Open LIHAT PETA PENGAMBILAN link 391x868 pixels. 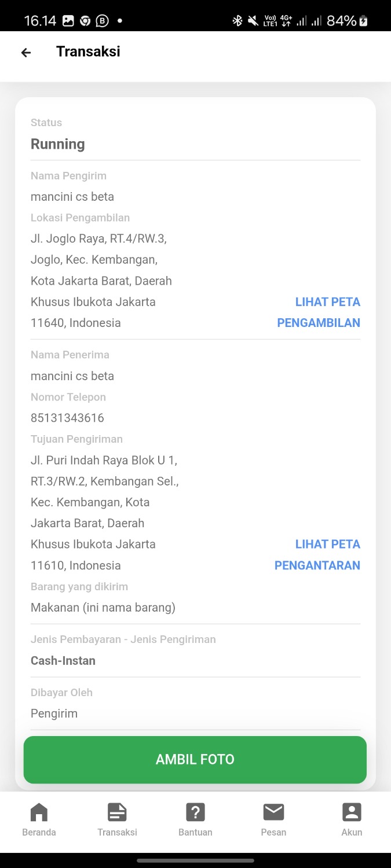coord(319,312)
